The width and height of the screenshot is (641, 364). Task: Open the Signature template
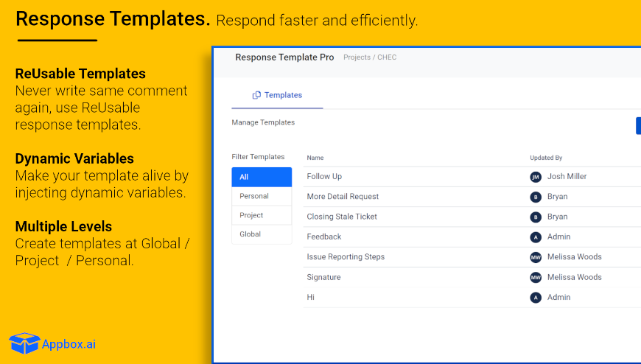tap(323, 277)
